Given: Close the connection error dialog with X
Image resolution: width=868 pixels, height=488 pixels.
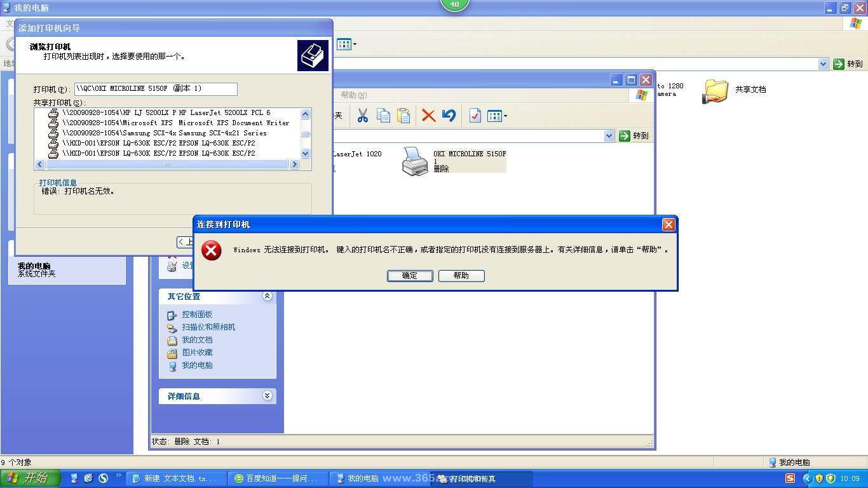Looking at the screenshot, I should point(668,224).
